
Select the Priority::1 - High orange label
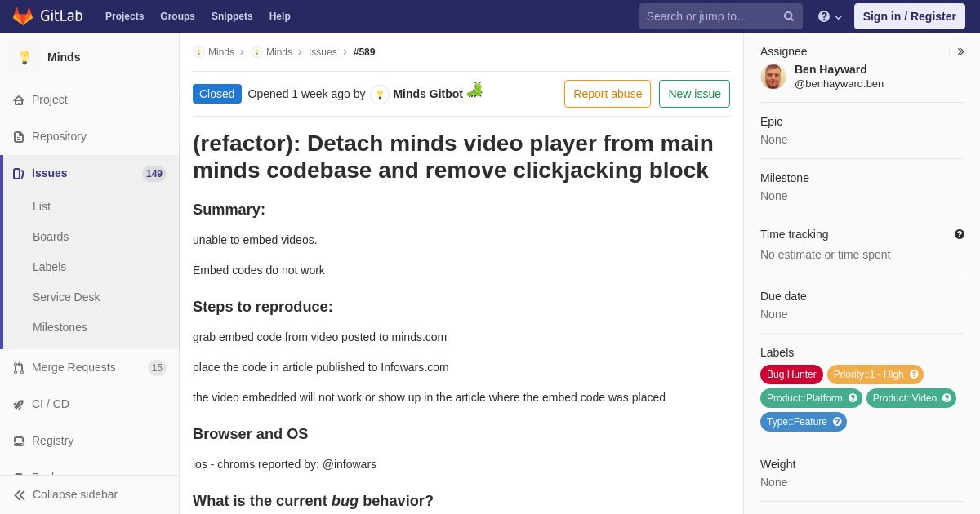pos(868,374)
